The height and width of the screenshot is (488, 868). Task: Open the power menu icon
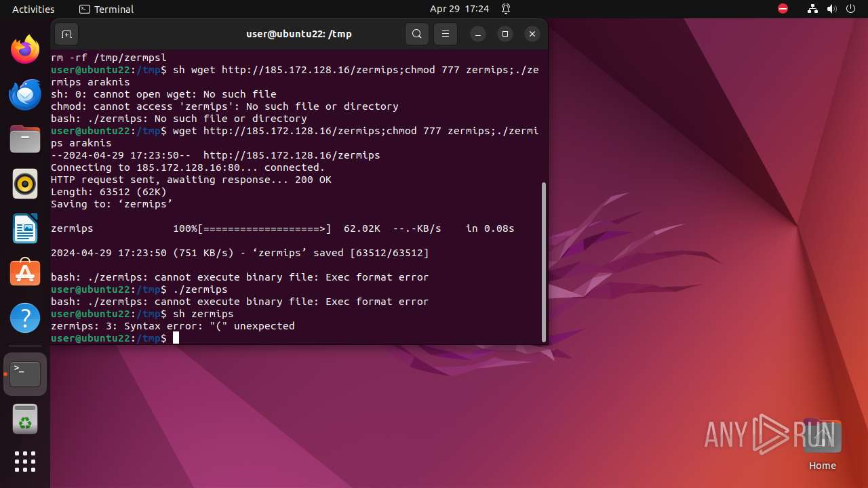click(851, 9)
